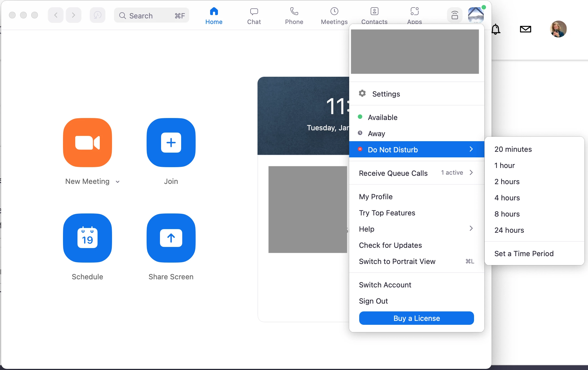Click the blue Join plus icon

tap(171, 143)
